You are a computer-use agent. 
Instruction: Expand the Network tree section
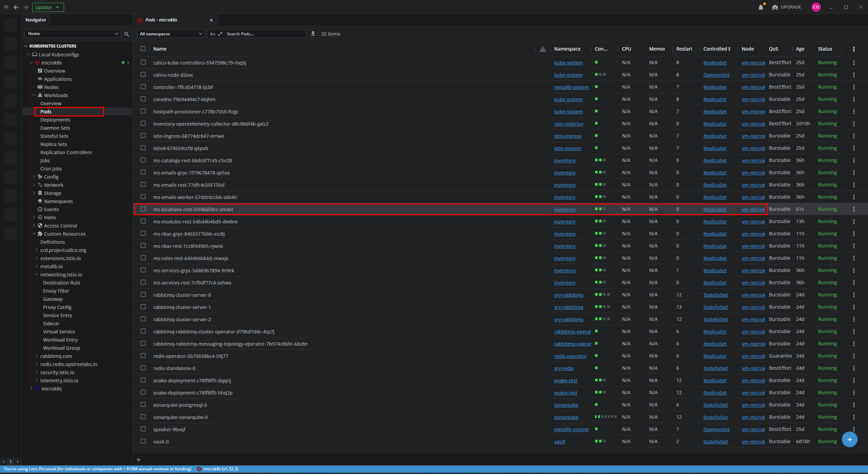pos(34,185)
